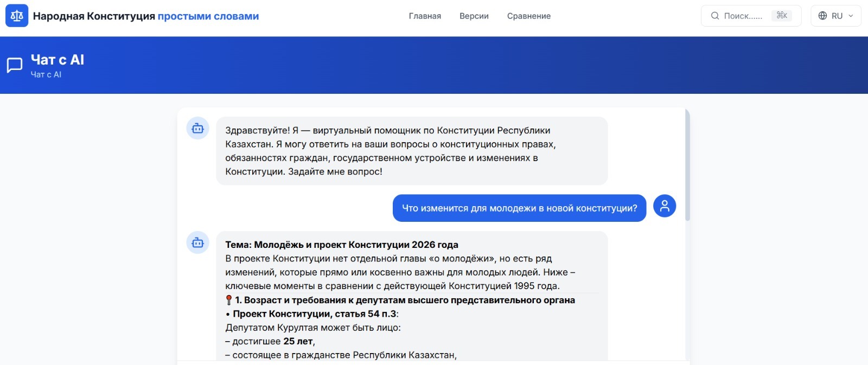The height and width of the screenshot is (365, 868).
Task: Click the ⌘K shortcut badge in search
Action: tap(781, 16)
